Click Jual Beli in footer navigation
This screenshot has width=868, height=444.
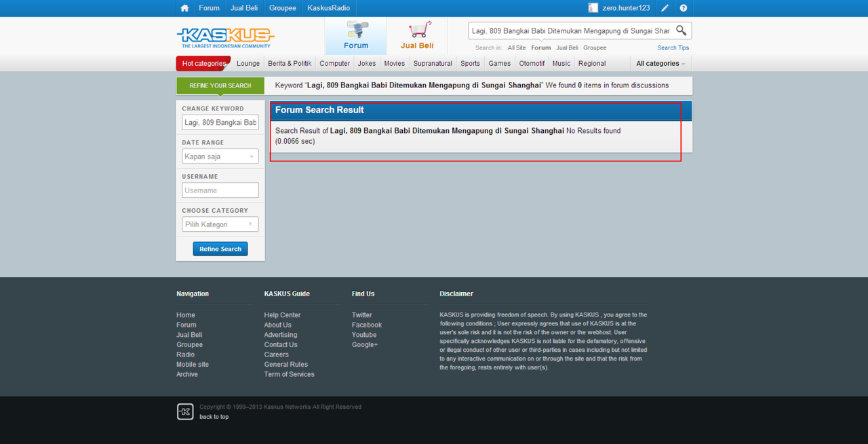[189, 335]
